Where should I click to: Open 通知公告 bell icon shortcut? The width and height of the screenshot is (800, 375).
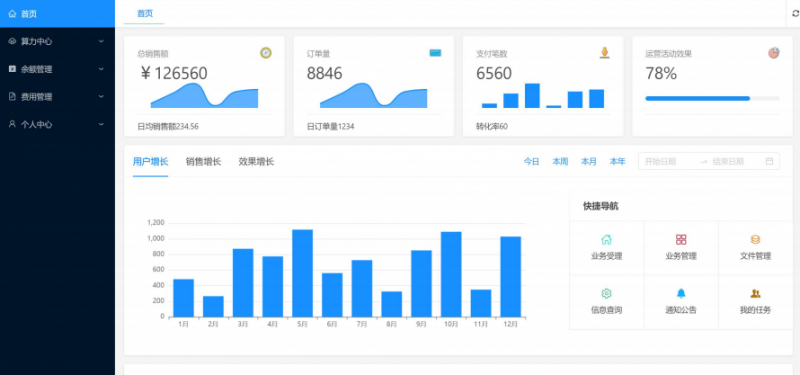click(681, 293)
